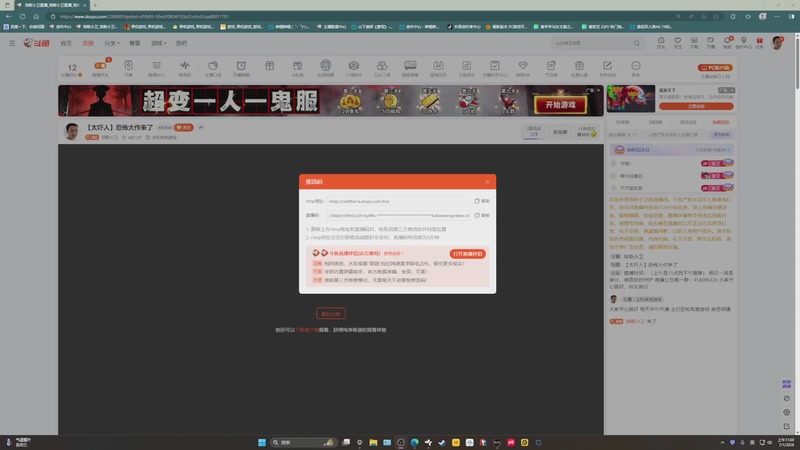Switch to the 钻粉 chat panel tab
Viewport: 800px width, 450px height.
(x=720, y=122)
